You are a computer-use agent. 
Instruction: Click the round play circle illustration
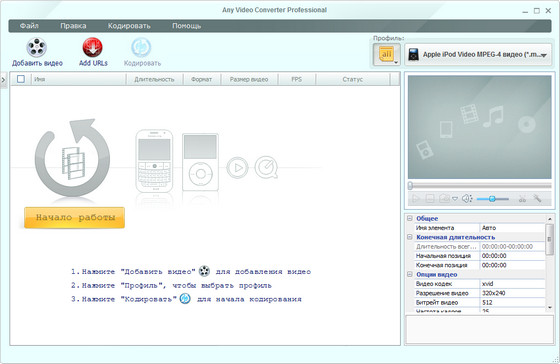(237, 167)
